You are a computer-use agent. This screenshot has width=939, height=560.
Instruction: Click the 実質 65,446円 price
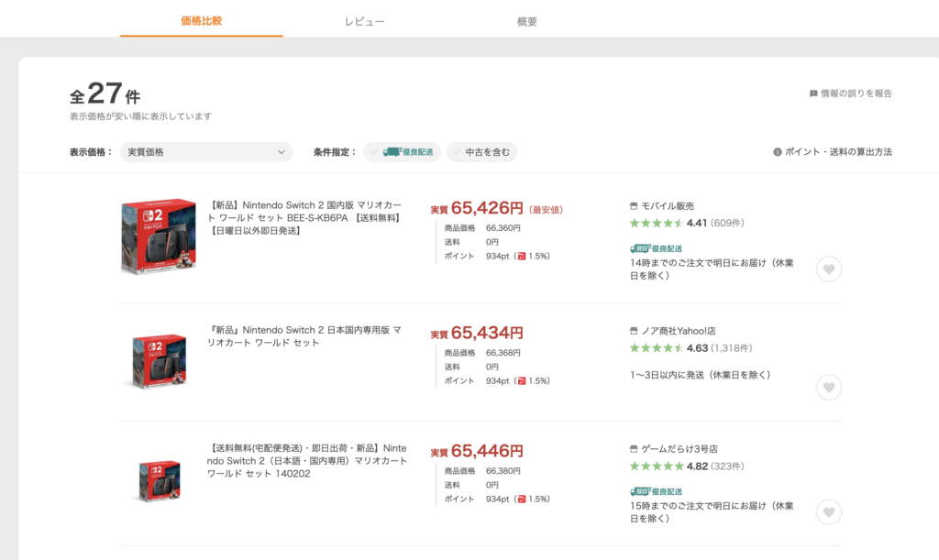(x=477, y=451)
